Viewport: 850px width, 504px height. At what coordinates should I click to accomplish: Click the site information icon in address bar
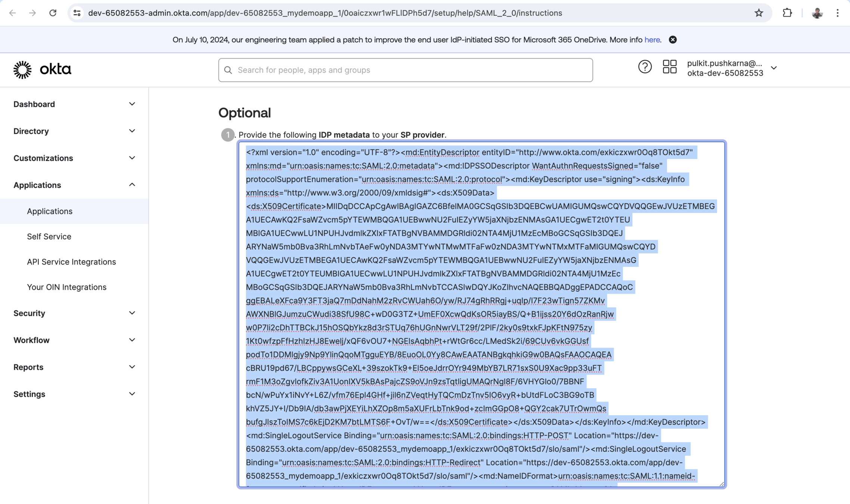click(x=77, y=13)
